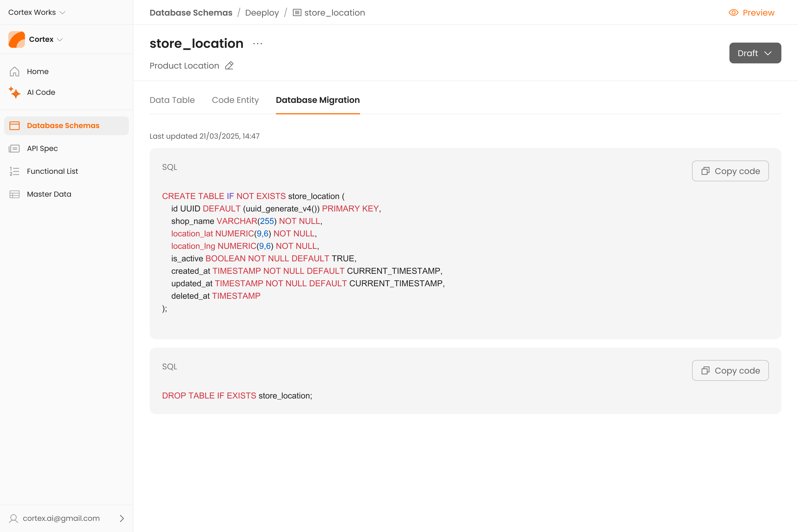Edit the Product Location description pencil
Screen dimensions: 798x532
tap(229, 65)
